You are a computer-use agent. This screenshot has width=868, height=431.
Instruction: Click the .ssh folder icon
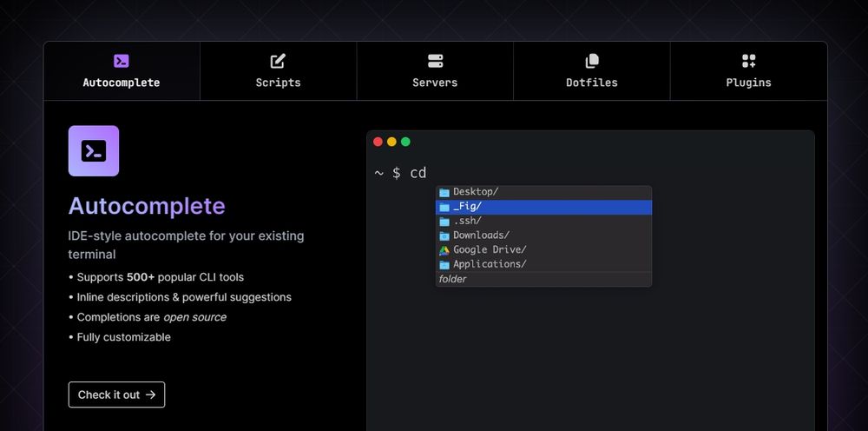pos(444,222)
